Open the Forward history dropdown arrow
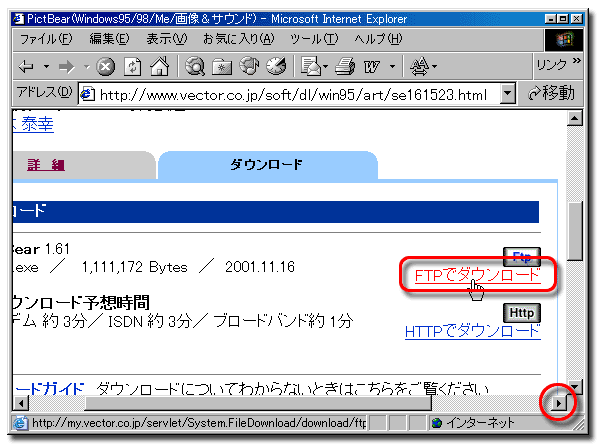The image size is (600, 448). coord(87,67)
